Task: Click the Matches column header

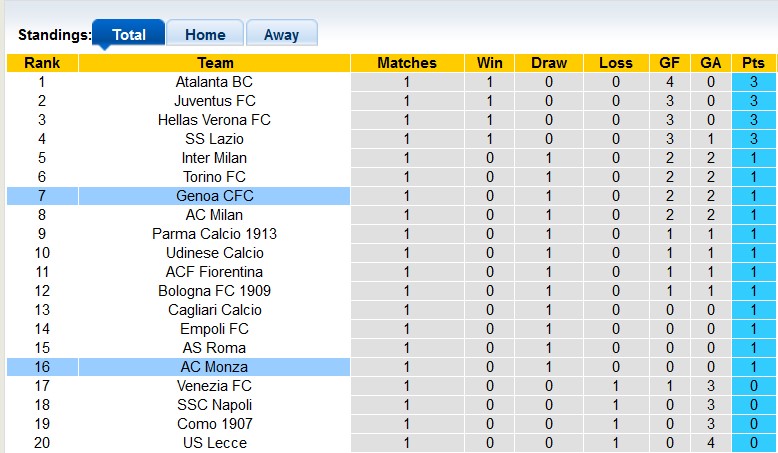Action: (407, 63)
